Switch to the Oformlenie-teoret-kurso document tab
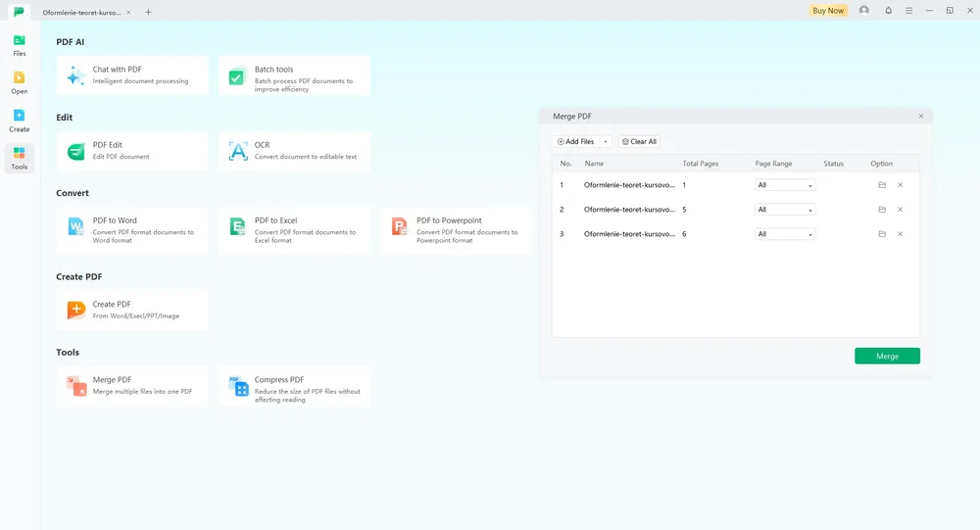 (x=82, y=12)
